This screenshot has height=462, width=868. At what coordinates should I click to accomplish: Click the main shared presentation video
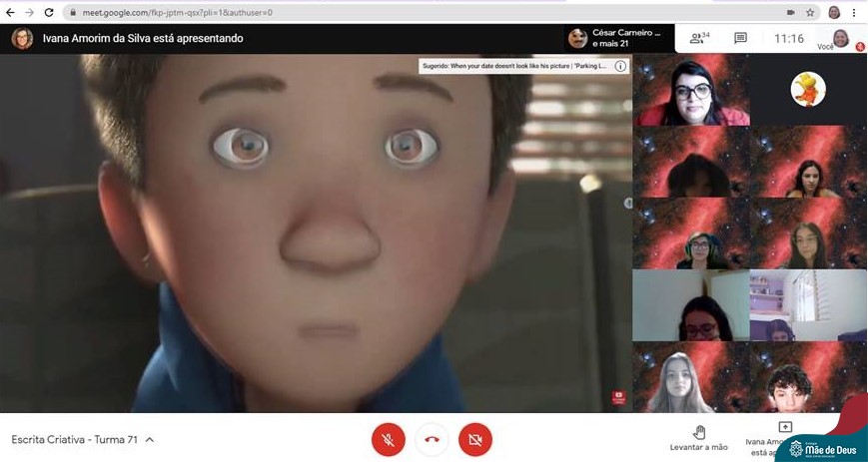point(316,232)
